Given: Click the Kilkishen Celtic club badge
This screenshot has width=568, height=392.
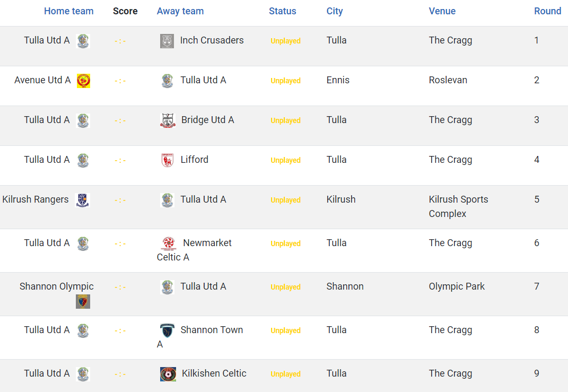Looking at the screenshot, I should 168,374.
